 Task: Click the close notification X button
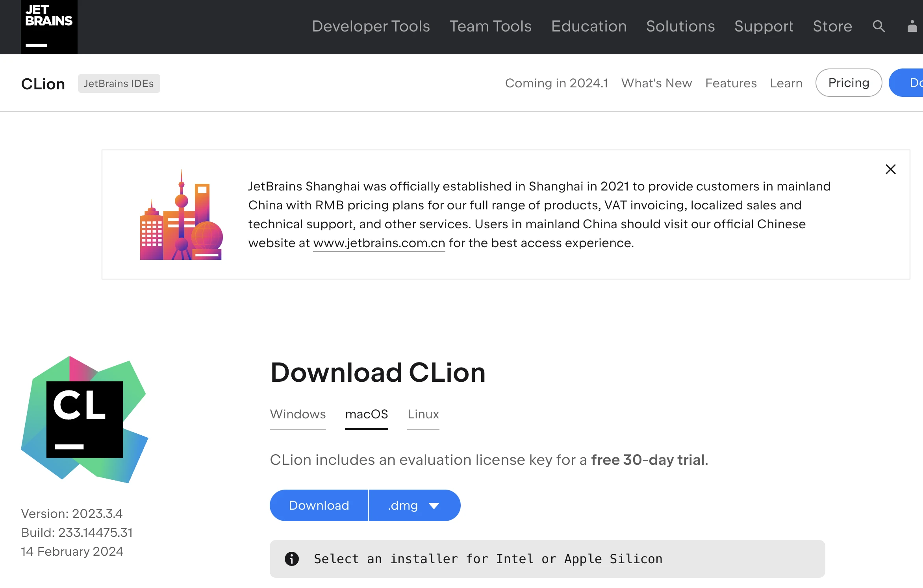890,169
